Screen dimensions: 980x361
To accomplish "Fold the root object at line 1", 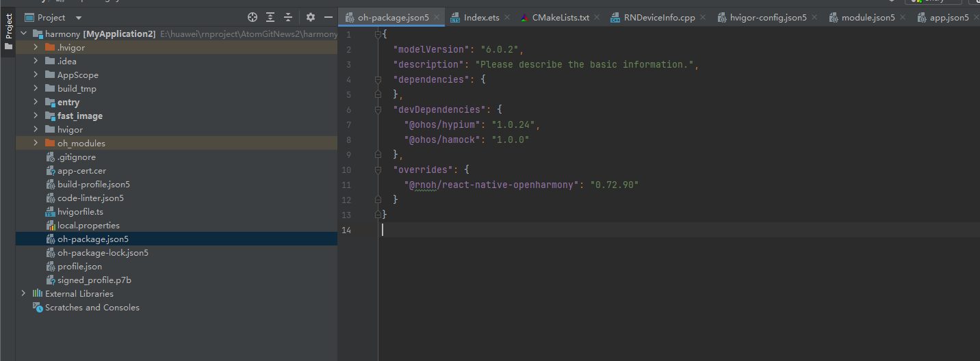I will click(x=378, y=34).
